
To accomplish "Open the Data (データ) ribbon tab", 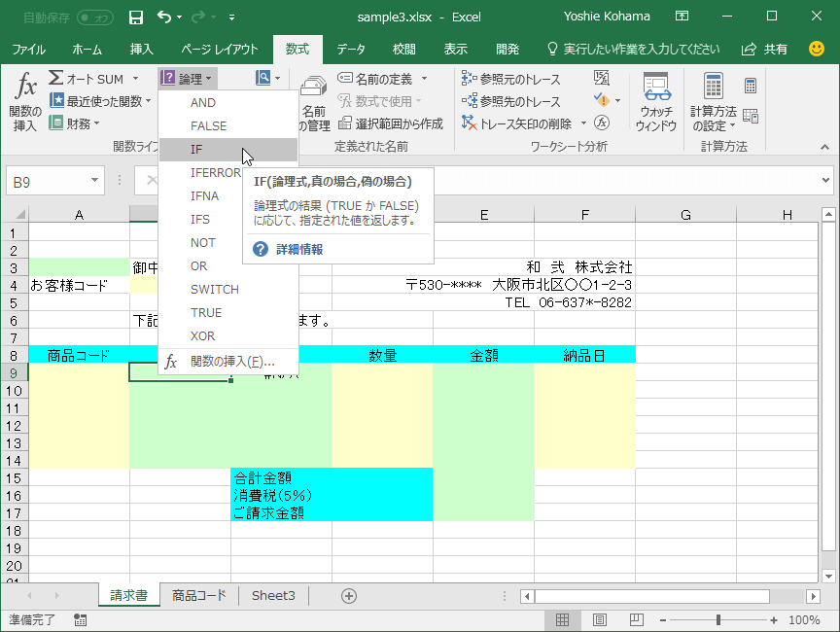I will tap(351, 50).
